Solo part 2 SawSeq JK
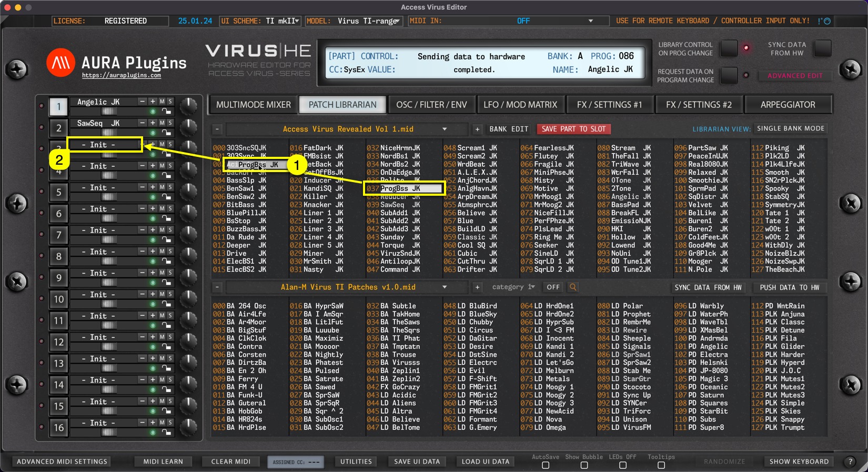Image resolution: width=868 pixels, height=472 pixels. 170,123
